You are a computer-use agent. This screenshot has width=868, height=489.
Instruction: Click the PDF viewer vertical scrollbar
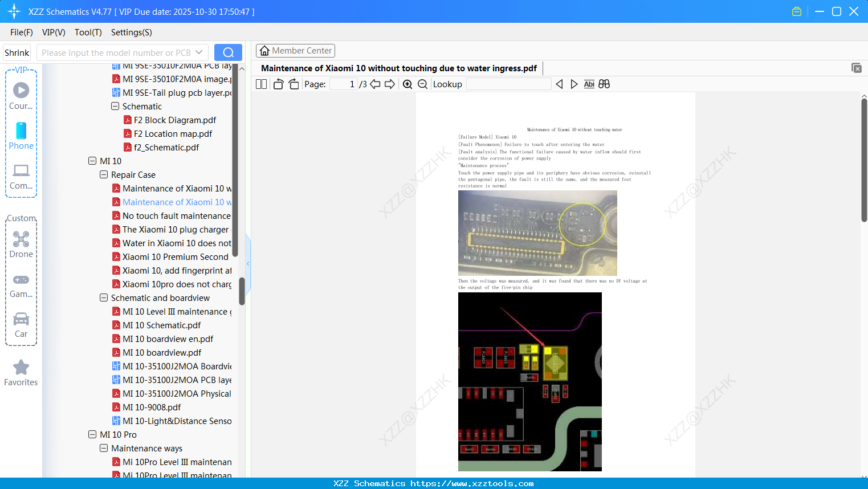(864, 160)
